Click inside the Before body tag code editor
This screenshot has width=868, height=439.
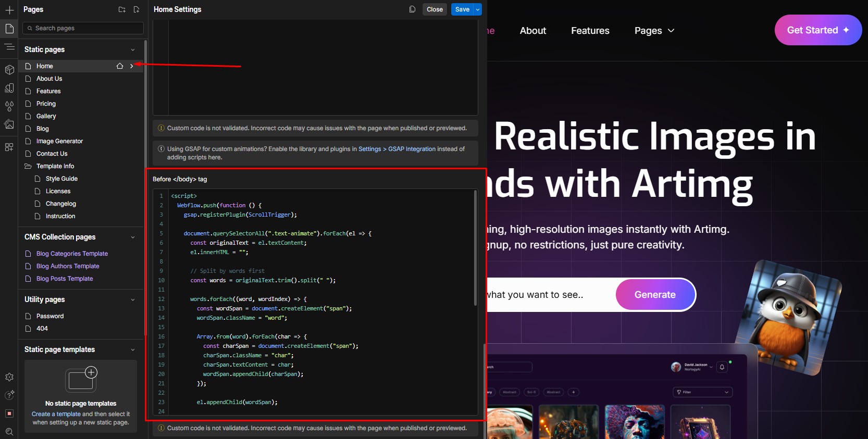[315, 302]
